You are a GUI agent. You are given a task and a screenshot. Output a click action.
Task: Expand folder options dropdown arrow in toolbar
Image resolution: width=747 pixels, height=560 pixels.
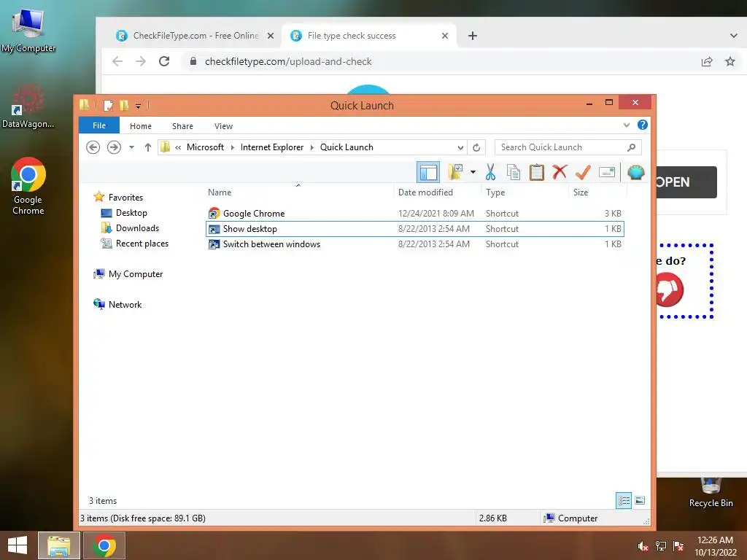(473, 172)
